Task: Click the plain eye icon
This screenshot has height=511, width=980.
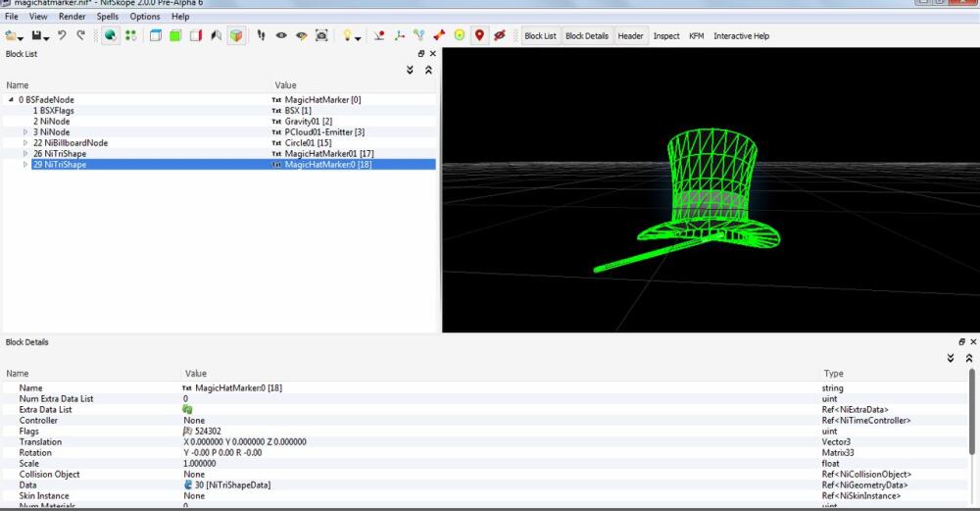Action: (281, 35)
